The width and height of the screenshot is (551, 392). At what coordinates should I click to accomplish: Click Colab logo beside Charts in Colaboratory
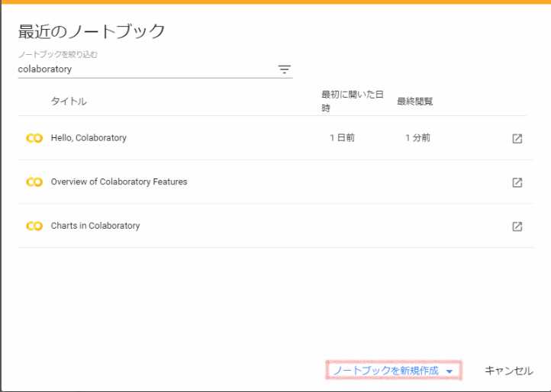point(34,227)
